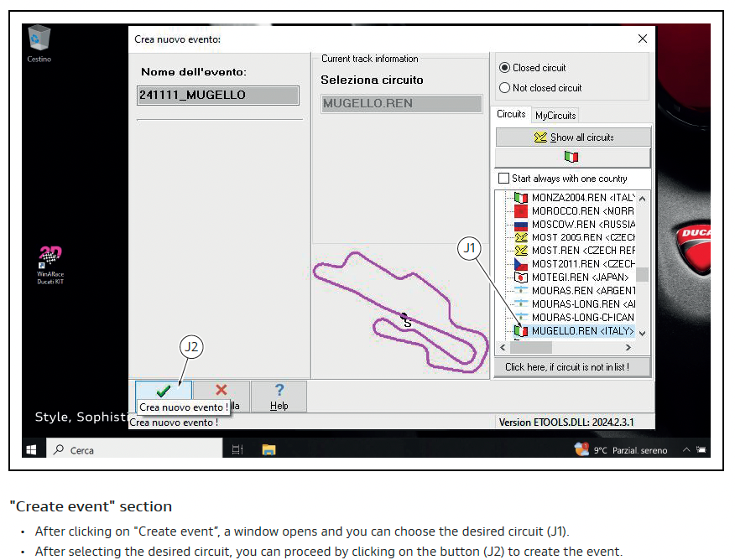Select MOURAS-LONG-CHICAN circuit entry
This screenshot has height=560, width=735.
(x=583, y=318)
